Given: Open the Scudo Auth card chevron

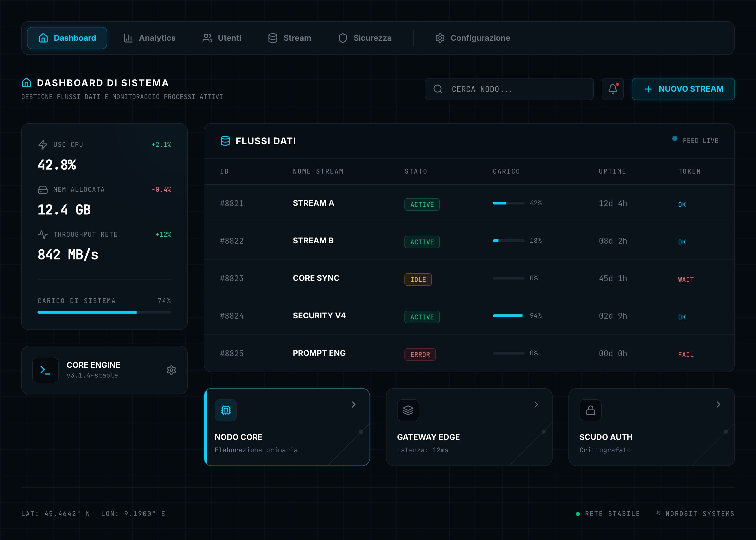Looking at the screenshot, I should click(718, 405).
